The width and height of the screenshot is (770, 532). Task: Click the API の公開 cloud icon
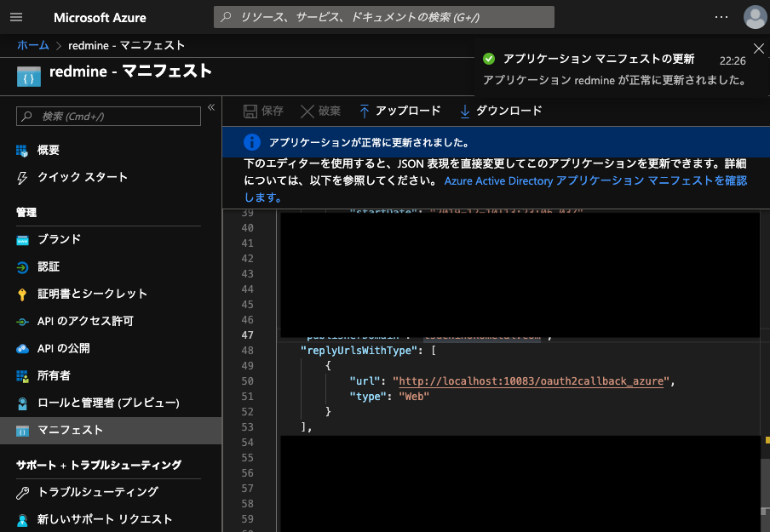[23, 349]
